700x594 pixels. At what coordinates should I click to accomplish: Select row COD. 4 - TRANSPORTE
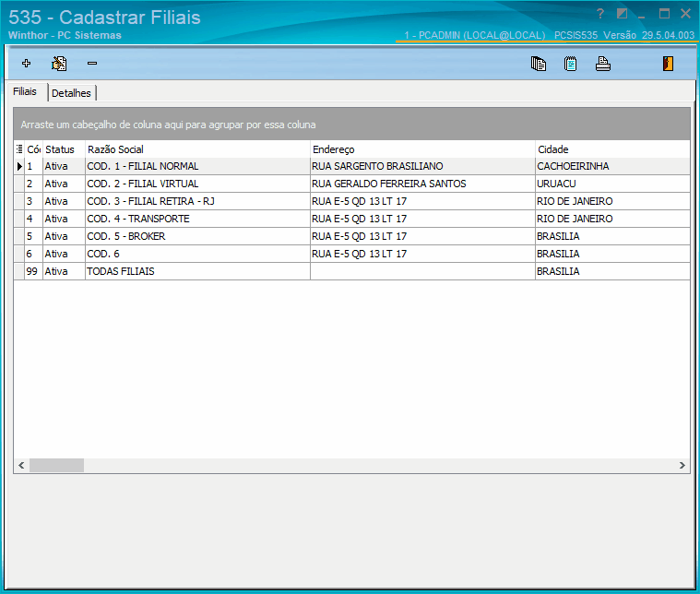click(351, 219)
